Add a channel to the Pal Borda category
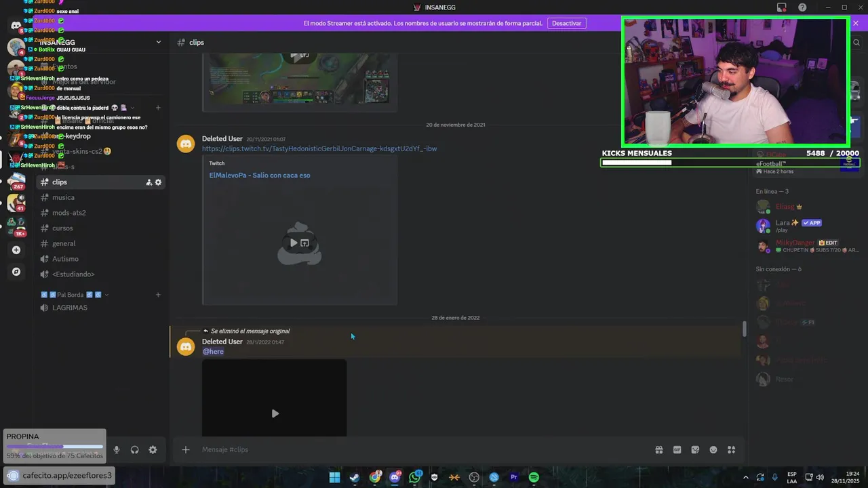Viewport: 868px width, 488px height. click(158, 295)
